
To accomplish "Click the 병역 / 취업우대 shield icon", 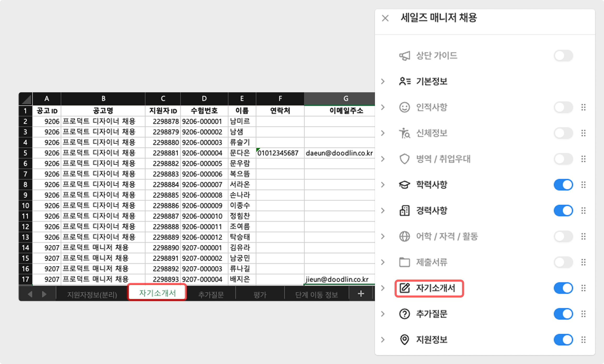I will (x=404, y=159).
